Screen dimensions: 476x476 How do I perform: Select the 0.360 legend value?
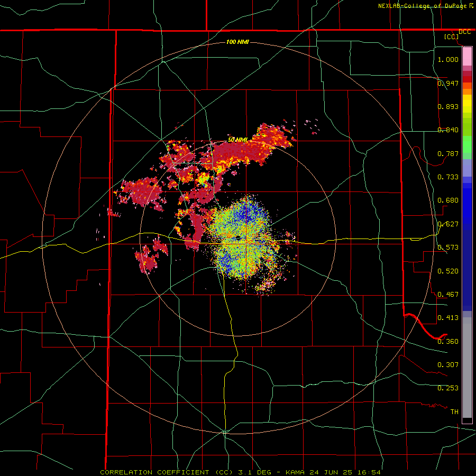[x=448, y=341]
